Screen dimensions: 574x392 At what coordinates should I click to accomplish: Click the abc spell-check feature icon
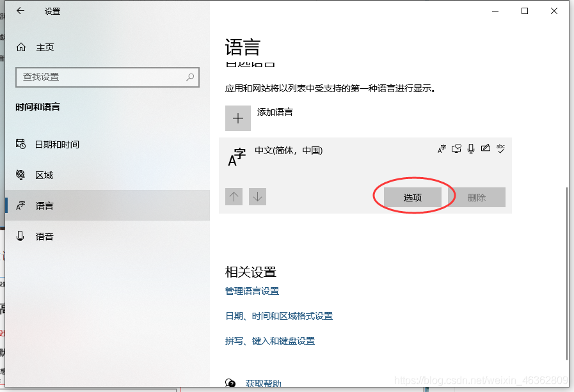point(500,148)
